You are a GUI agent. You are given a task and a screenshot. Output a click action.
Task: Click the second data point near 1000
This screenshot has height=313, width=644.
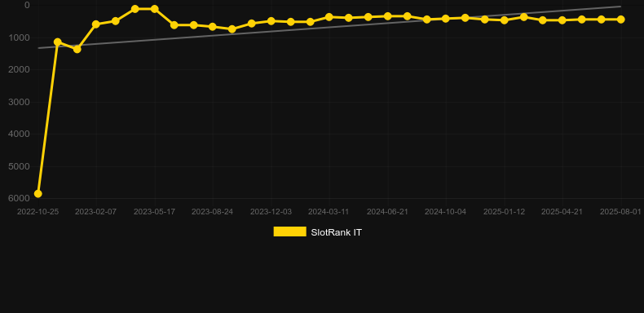(x=58, y=42)
